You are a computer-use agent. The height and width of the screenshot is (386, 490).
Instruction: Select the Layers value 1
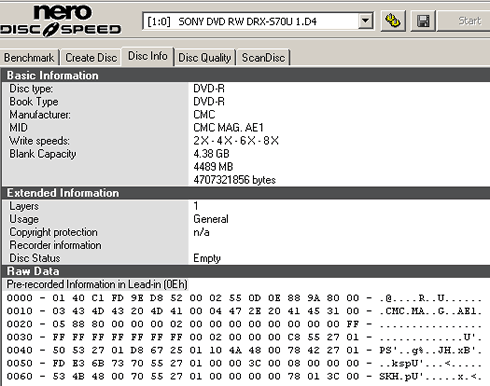[196, 206]
